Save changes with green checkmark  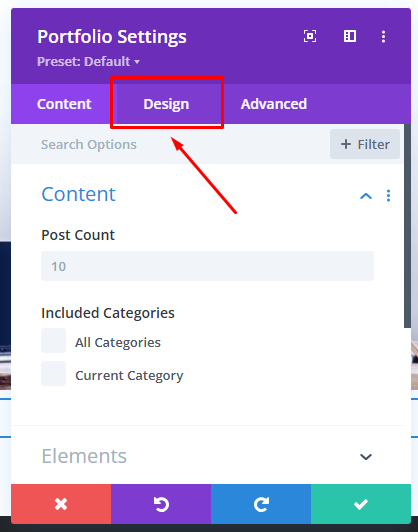(361, 504)
